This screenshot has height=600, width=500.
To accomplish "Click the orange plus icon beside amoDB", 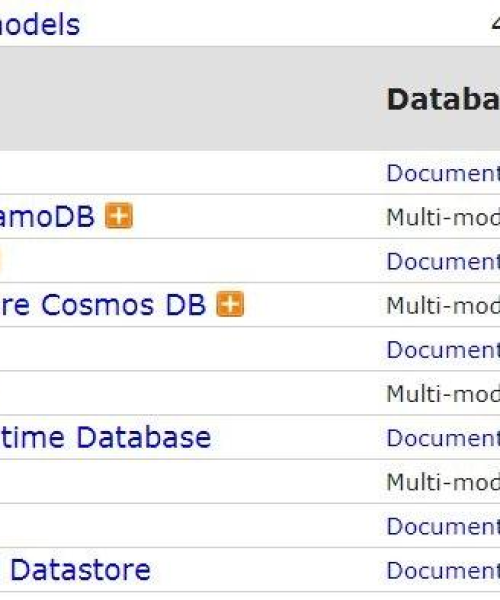I will pyautogui.click(x=119, y=216).
